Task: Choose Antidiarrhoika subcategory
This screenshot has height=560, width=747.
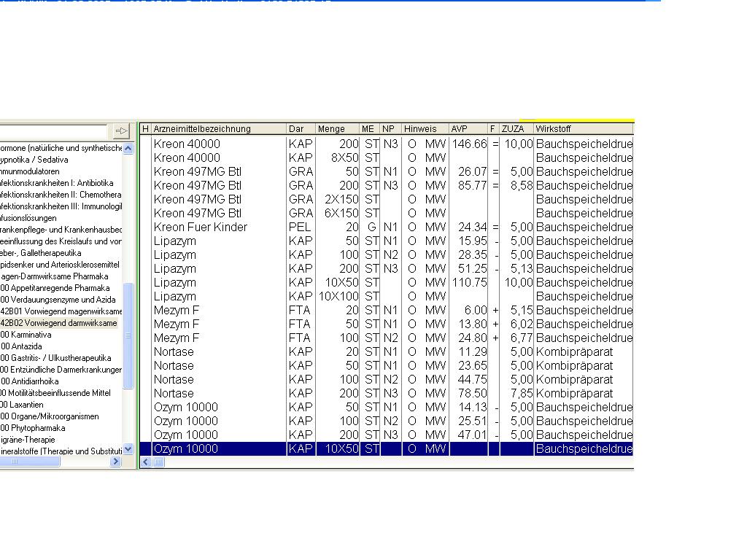Action: [29, 381]
